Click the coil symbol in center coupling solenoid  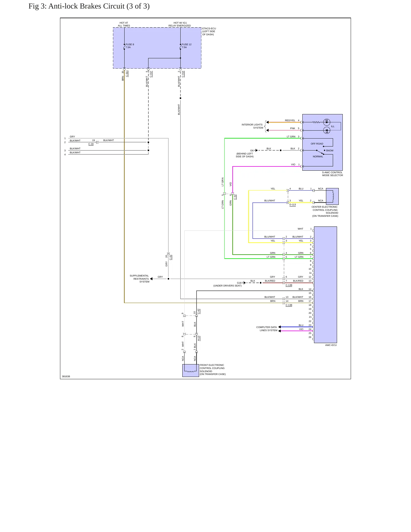[333, 196]
